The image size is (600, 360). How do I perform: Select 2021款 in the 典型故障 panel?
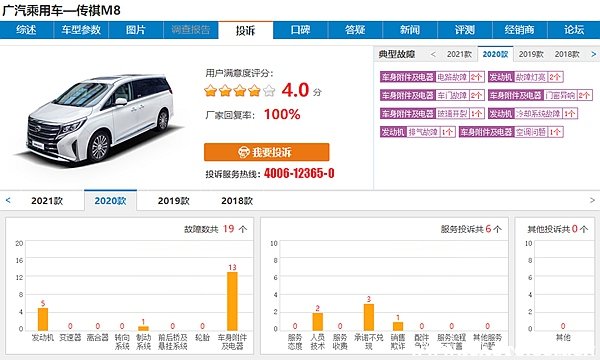[x=459, y=54]
